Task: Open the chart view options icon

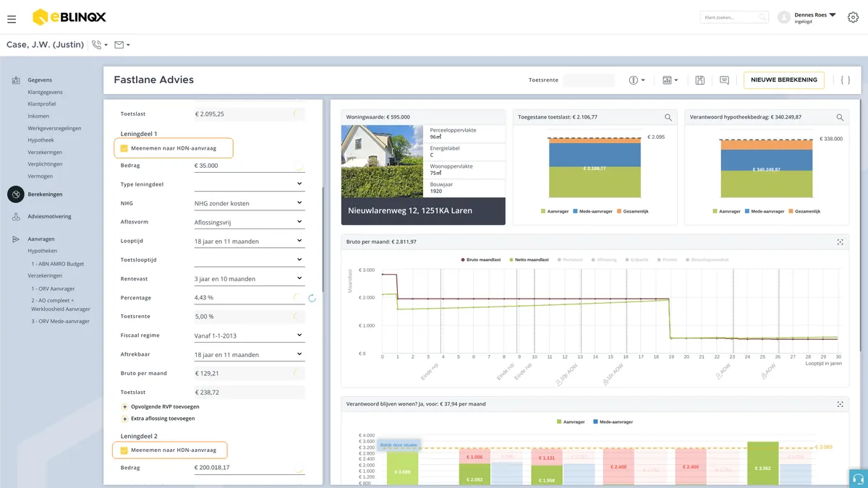Action: point(667,80)
